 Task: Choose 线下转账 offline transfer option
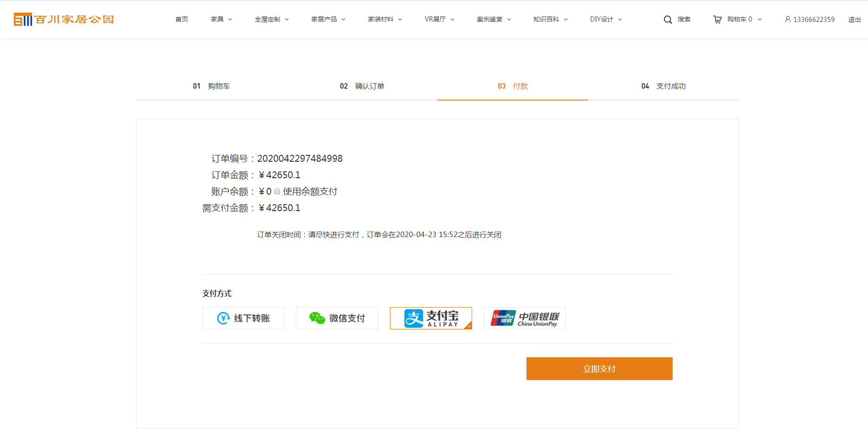243,318
